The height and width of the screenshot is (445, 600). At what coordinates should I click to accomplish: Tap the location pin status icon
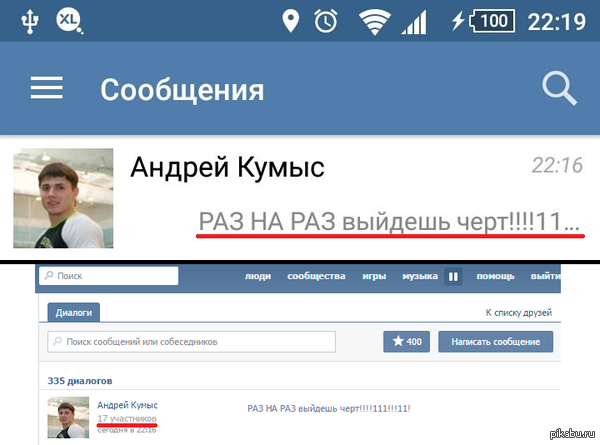point(290,21)
